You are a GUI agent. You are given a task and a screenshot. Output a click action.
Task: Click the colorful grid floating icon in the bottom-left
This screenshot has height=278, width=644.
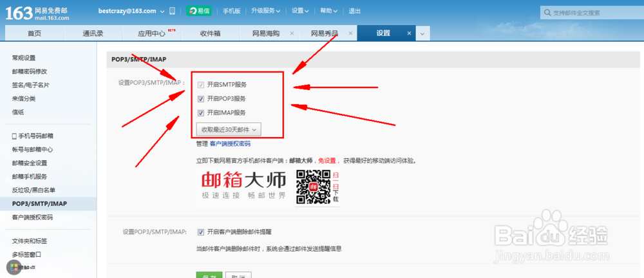coord(14,267)
